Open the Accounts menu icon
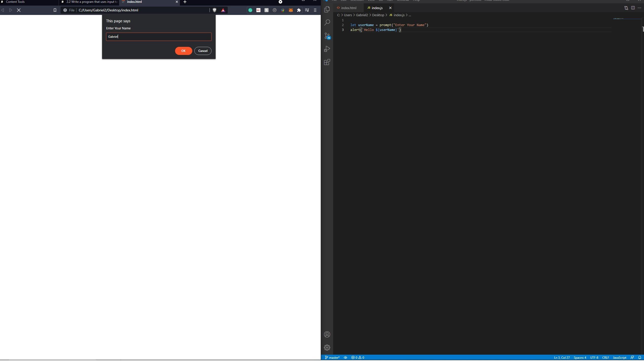644x362 pixels. (x=327, y=334)
